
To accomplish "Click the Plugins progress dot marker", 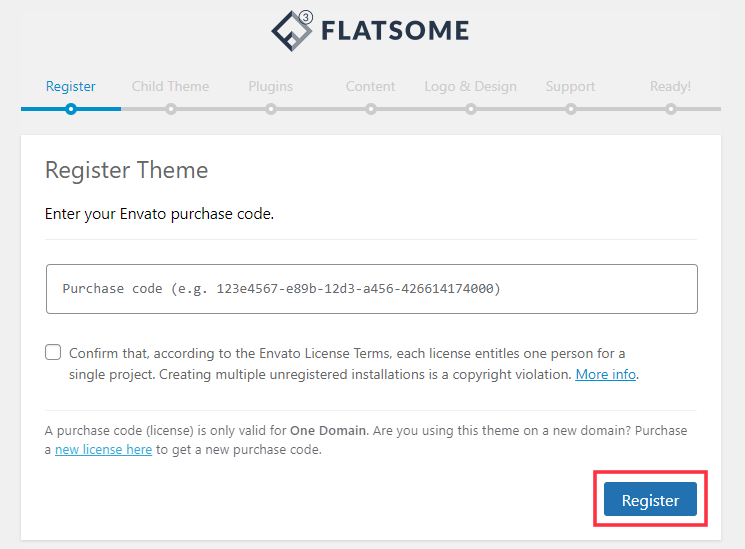I will click(271, 109).
